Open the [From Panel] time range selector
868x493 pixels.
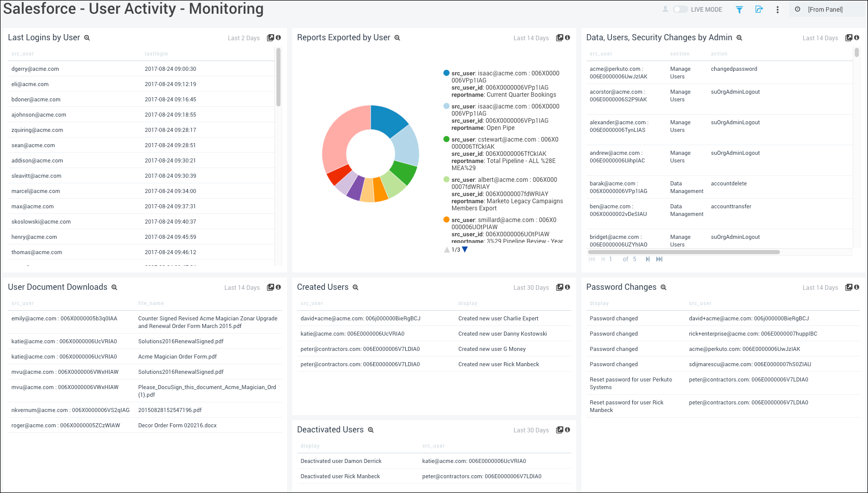825,9
